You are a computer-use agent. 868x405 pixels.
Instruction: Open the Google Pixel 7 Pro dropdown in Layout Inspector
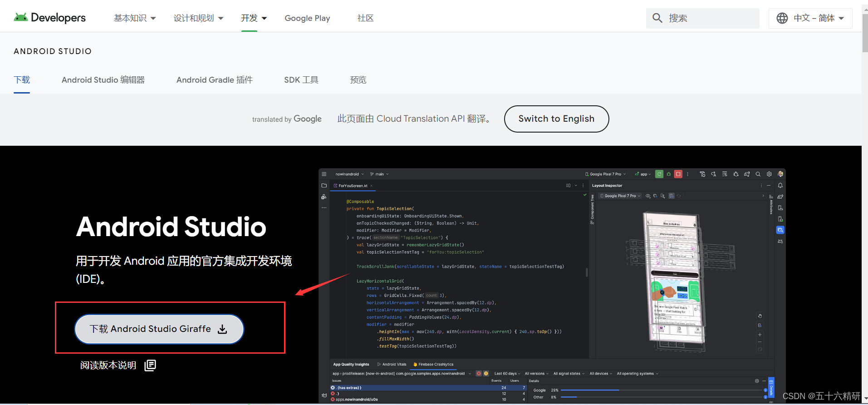click(x=620, y=196)
